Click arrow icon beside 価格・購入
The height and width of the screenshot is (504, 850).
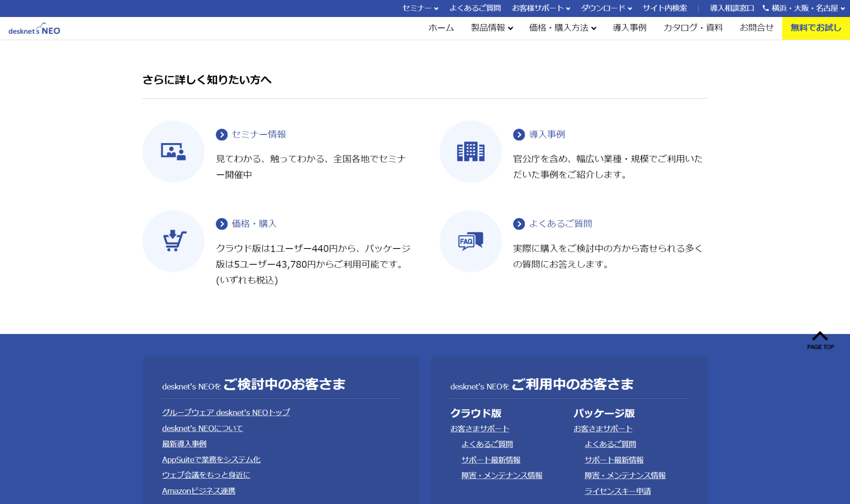click(222, 224)
